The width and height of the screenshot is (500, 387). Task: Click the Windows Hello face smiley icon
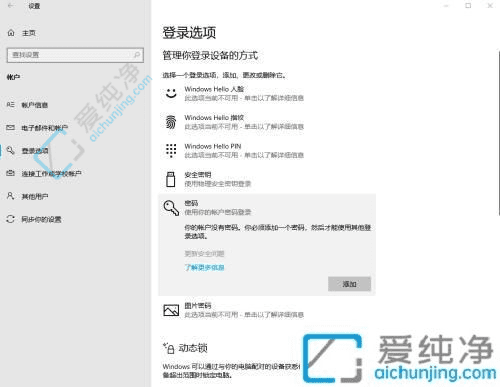pos(171,93)
